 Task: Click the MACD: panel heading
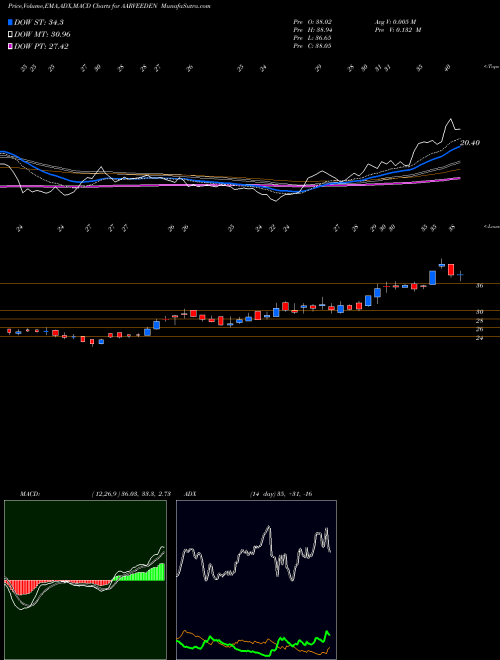point(29,494)
